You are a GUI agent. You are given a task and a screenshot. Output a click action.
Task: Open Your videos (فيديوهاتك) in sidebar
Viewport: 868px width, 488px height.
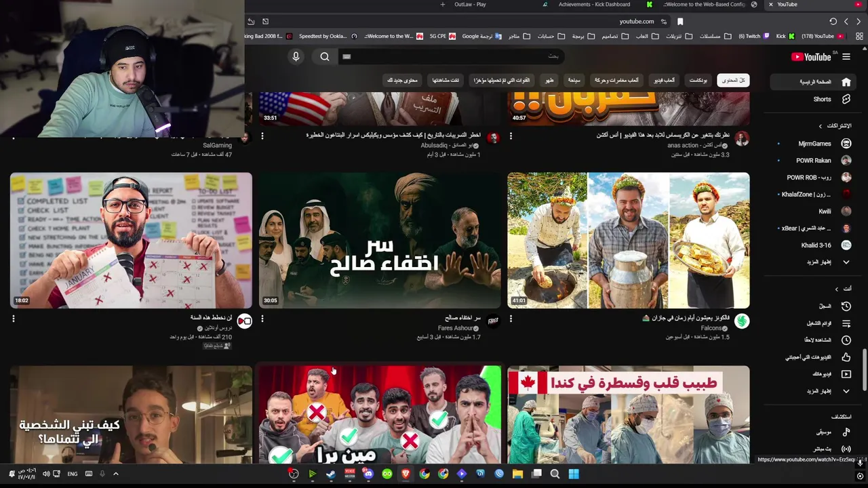click(x=814, y=374)
